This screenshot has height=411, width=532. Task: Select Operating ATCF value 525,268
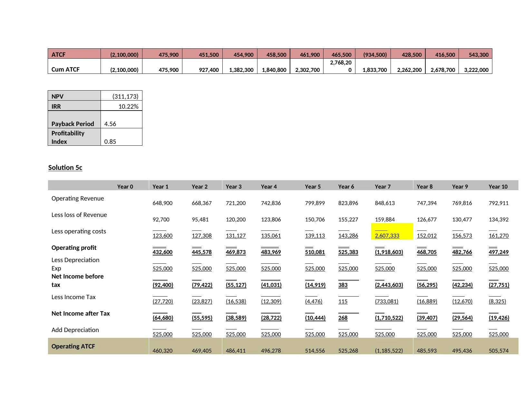click(x=348, y=351)
